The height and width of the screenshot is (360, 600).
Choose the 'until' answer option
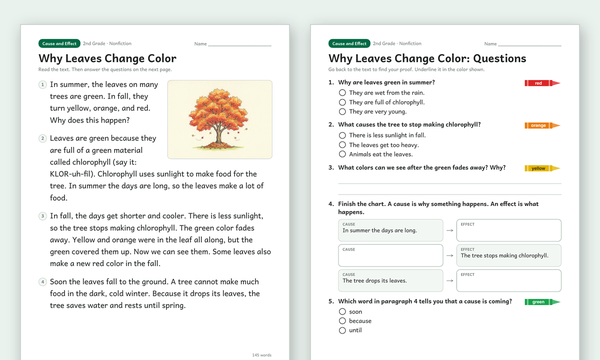(x=342, y=331)
